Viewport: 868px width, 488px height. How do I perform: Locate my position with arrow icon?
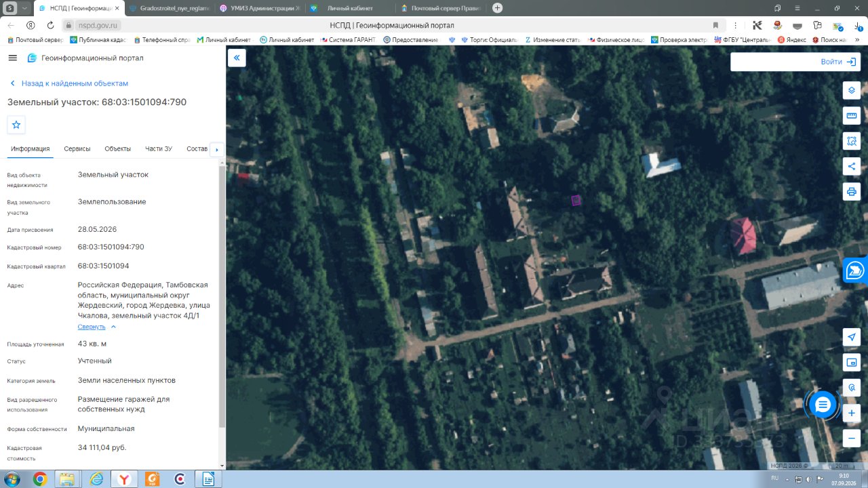coord(852,338)
